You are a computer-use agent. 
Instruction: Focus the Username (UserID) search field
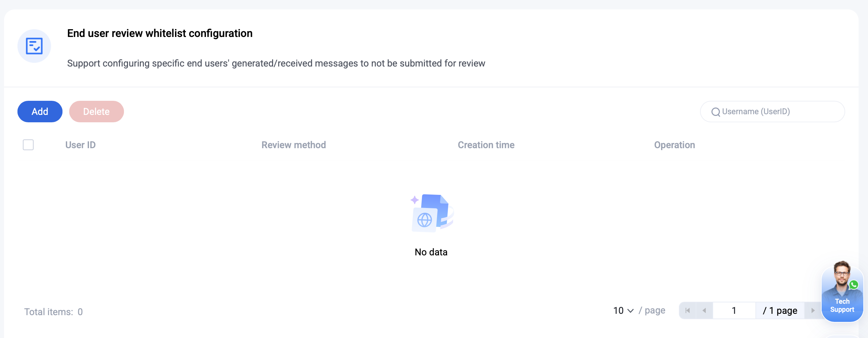tap(772, 112)
